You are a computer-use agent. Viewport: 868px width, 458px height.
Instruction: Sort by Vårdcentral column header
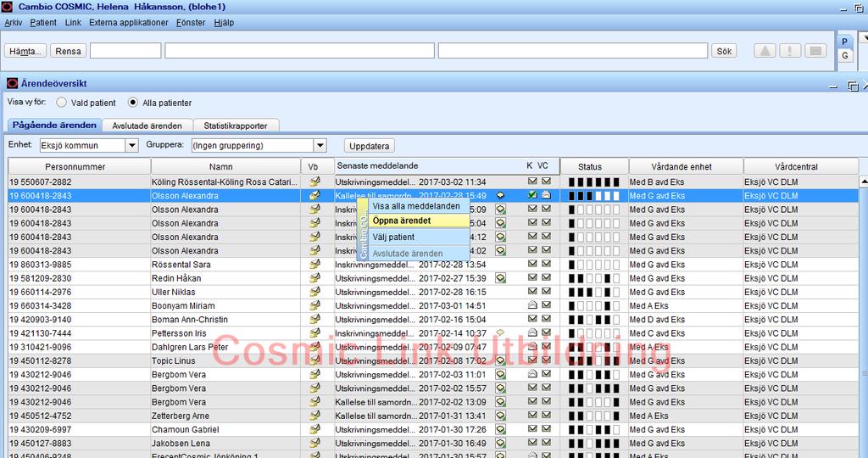click(x=800, y=166)
